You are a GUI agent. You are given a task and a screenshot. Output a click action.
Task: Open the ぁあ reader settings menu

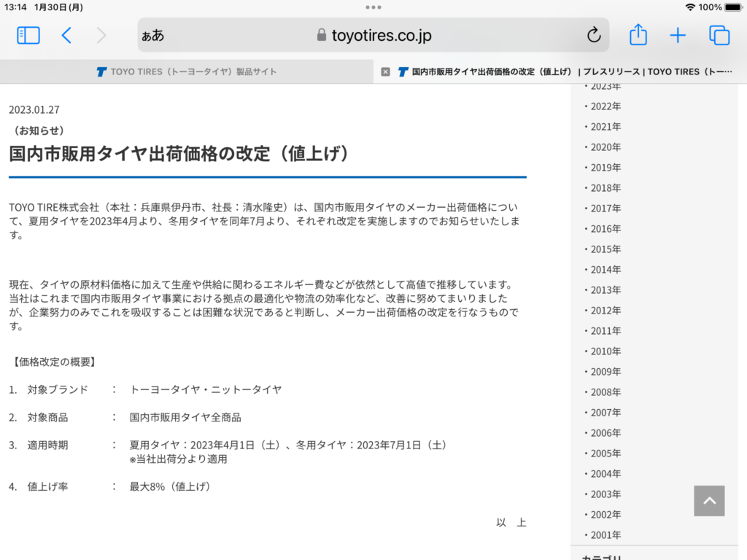coord(153,35)
